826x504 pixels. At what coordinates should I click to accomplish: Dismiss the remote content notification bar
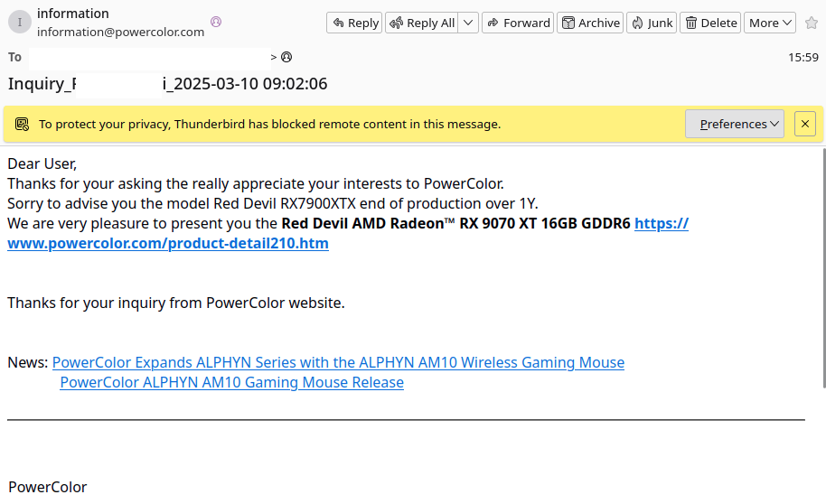[805, 124]
